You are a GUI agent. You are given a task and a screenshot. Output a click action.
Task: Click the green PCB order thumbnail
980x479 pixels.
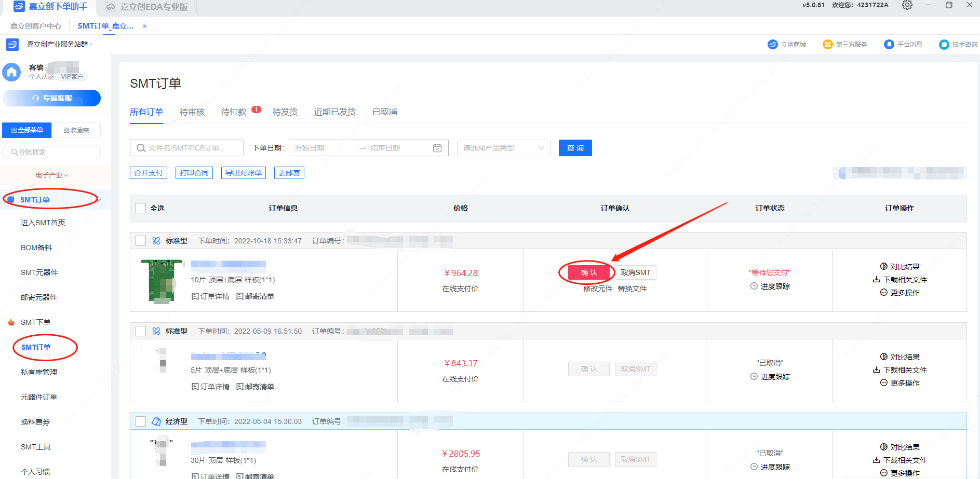162,281
